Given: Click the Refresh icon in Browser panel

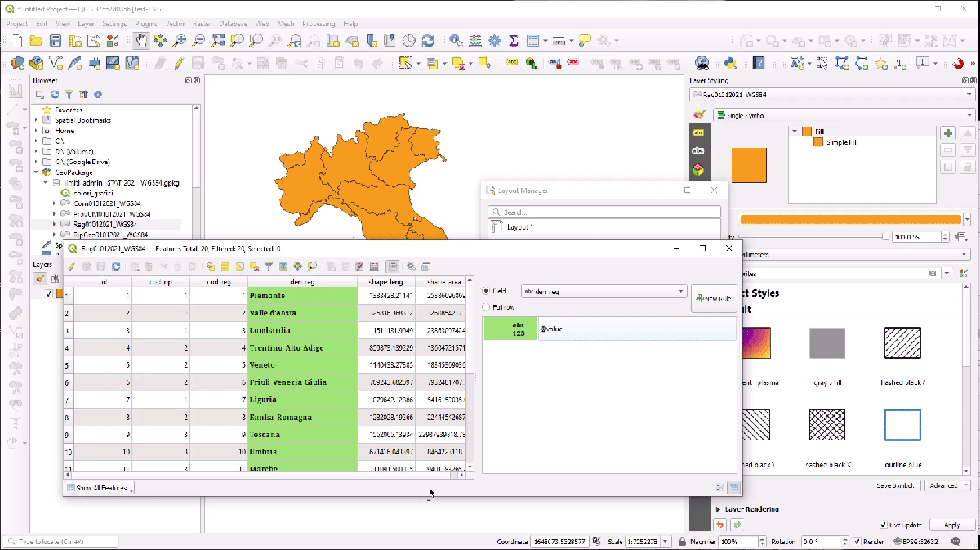Looking at the screenshot, I should [55, 95].
